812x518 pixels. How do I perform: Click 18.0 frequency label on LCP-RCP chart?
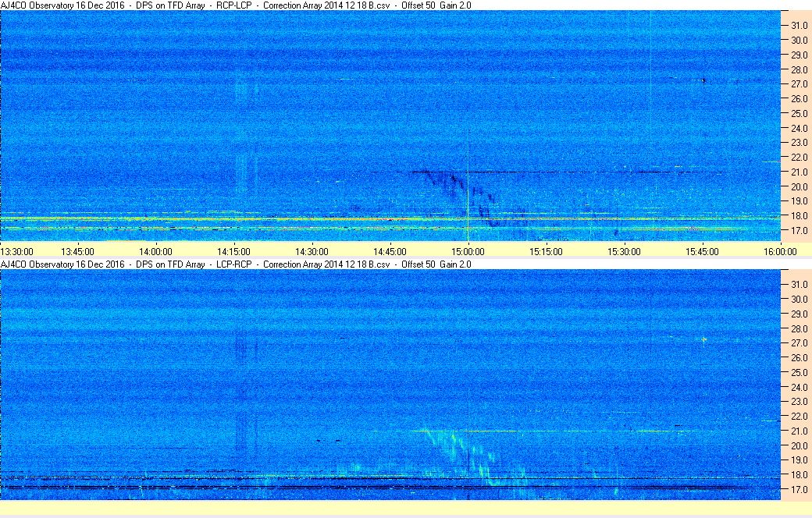tap(799, 474)
